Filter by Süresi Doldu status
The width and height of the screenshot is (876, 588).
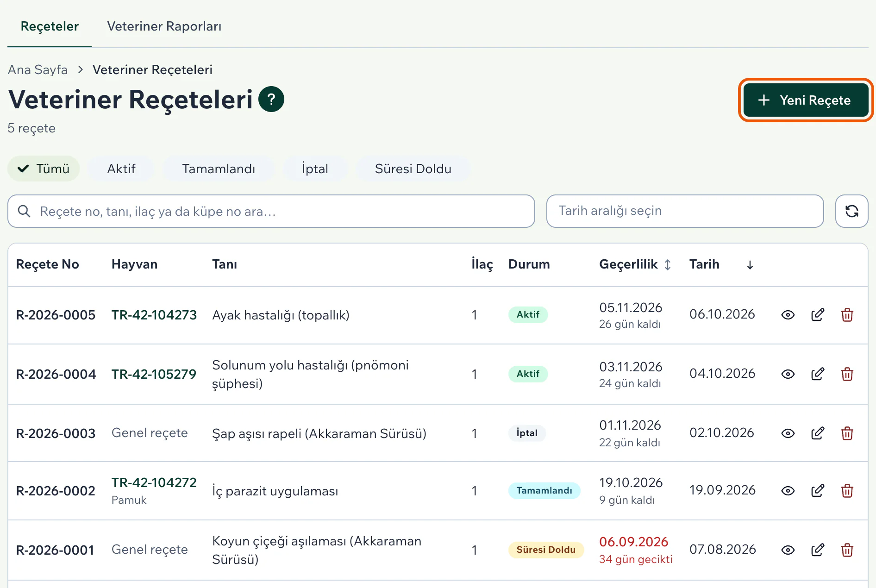(x=413, y=169)
